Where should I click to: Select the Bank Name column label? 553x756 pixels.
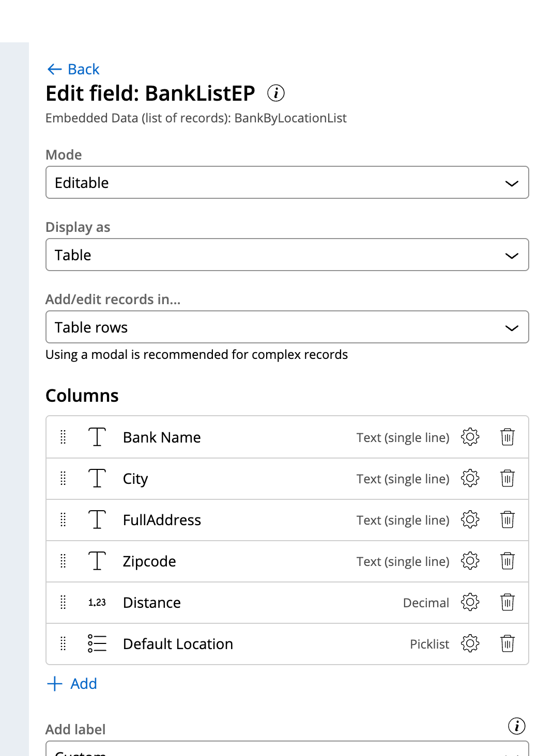click(x=162, y=437)
